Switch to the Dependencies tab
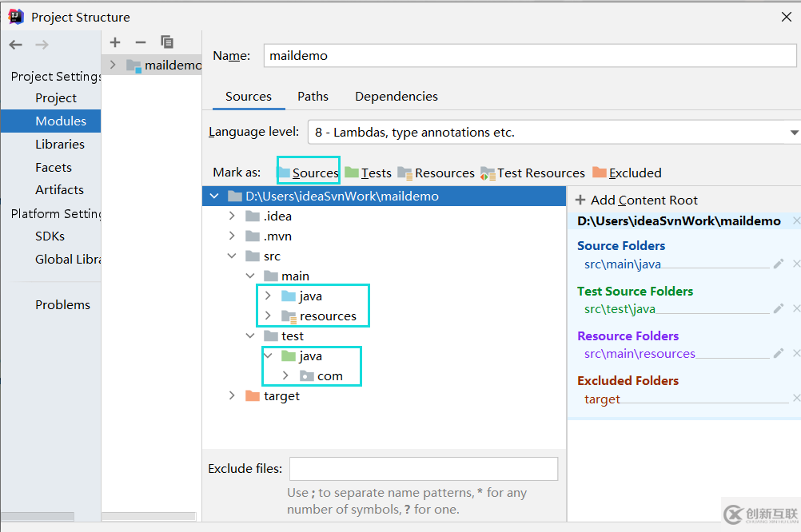The width and height of the screenshot is (801, 532). tap(397, 96)
